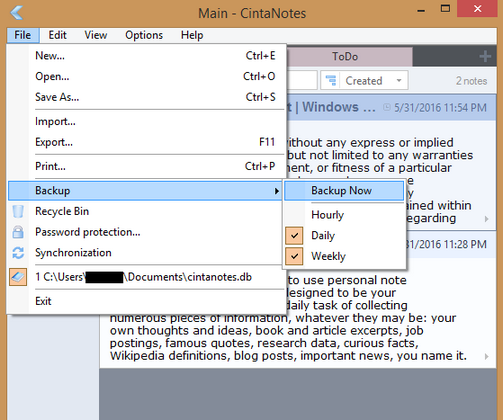Open the Options menu
The height and width of the screenshot is (420, 503).
click(x=144, y=35)
